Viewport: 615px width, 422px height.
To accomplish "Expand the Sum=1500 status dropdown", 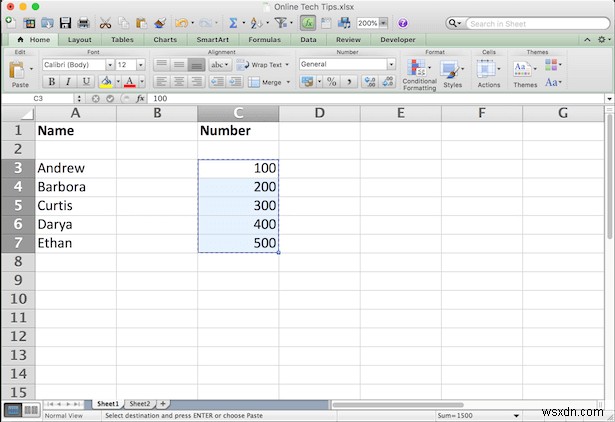I will pyautogui.click(x=516, y=415).
